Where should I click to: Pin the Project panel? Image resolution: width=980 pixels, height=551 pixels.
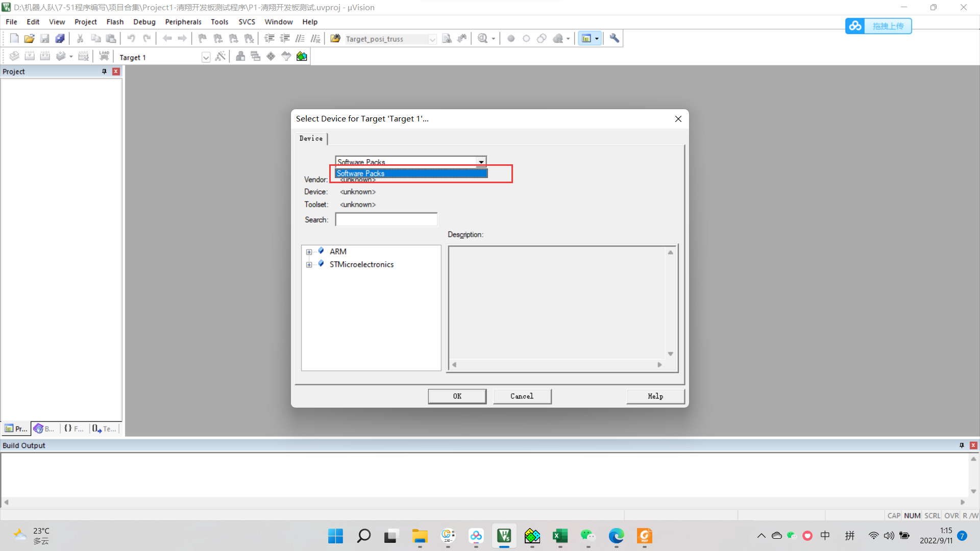coord(104,71)
